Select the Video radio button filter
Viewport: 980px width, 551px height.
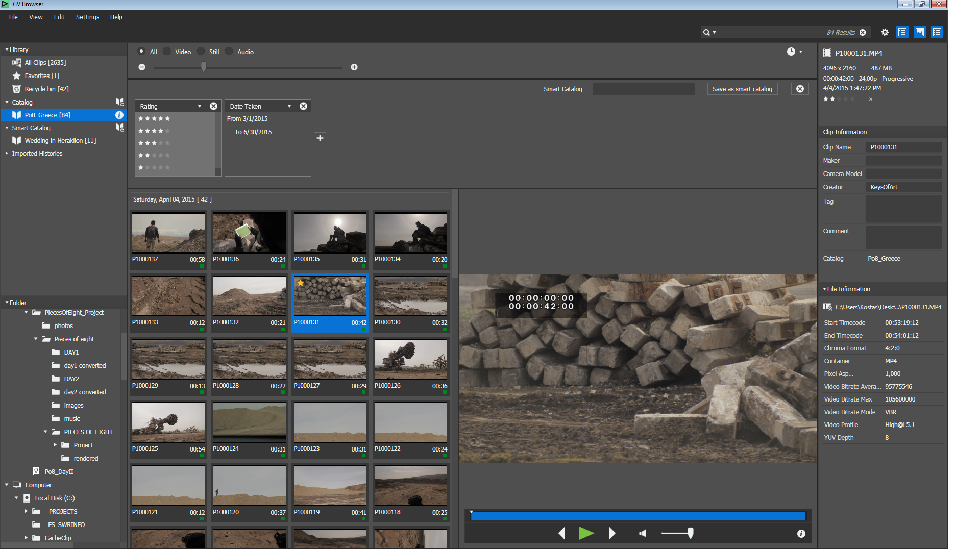coord(167,51)
